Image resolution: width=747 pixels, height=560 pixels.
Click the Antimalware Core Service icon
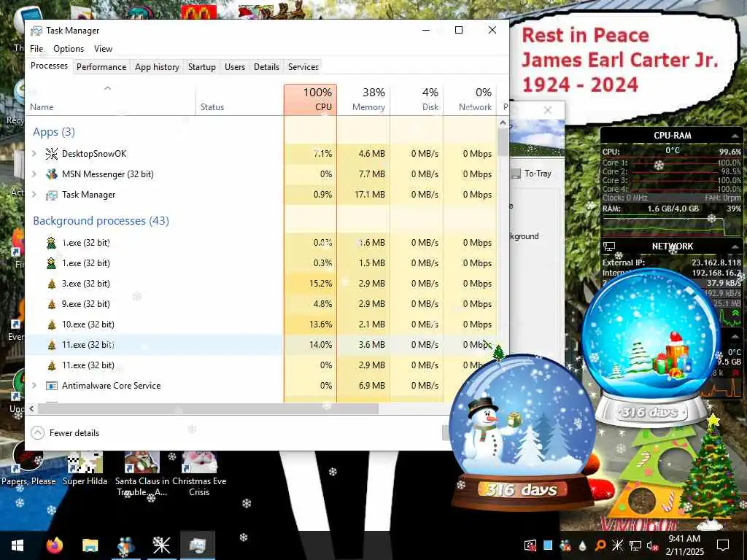pyautogui.click(x=52, y=386)
